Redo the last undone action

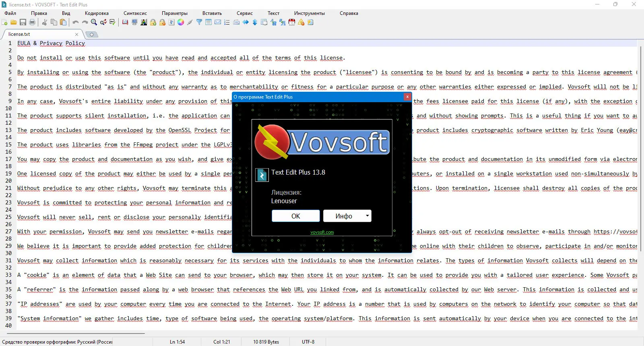85,23
